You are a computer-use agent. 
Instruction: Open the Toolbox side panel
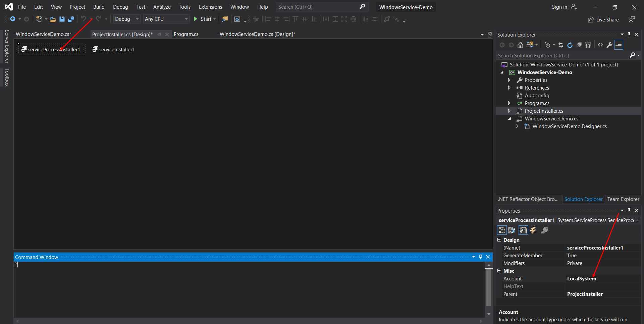[7, 77]
